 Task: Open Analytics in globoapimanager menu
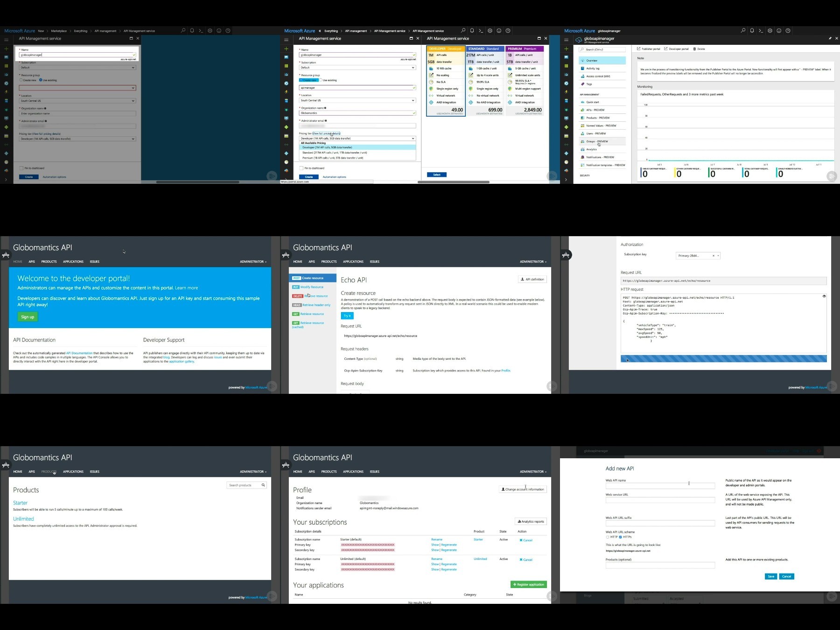pos(602,149)
